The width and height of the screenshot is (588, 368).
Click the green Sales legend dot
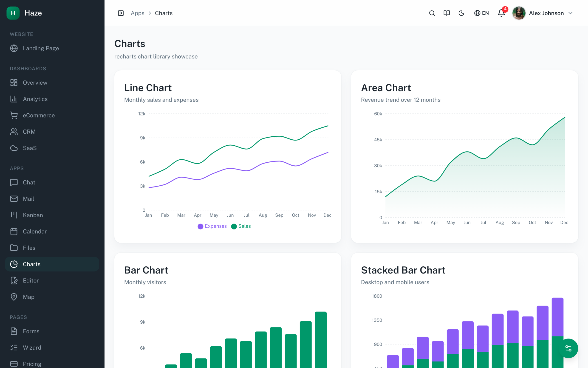click(x=234, y=226)
